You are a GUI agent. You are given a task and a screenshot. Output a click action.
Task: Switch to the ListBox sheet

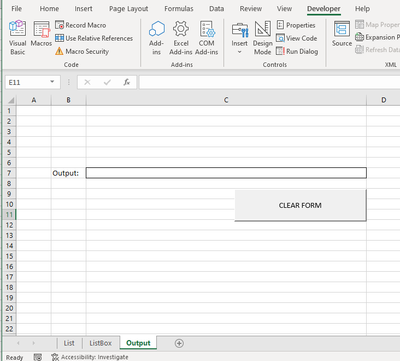click(100, 343)
